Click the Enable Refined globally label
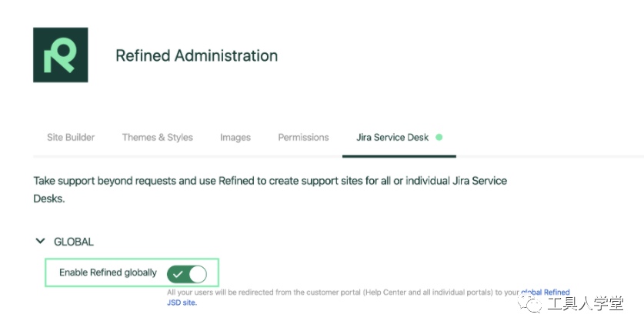644x331 pixels. (x=108, y=272)
